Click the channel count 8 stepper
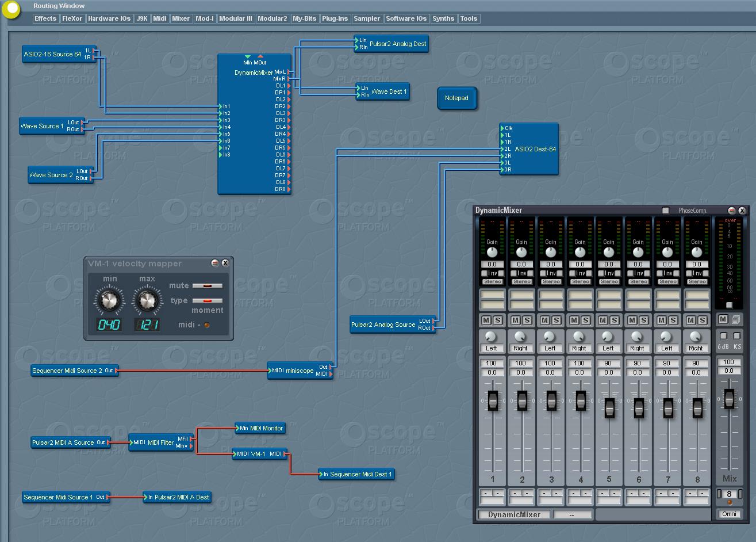 [x=730, y=494]
